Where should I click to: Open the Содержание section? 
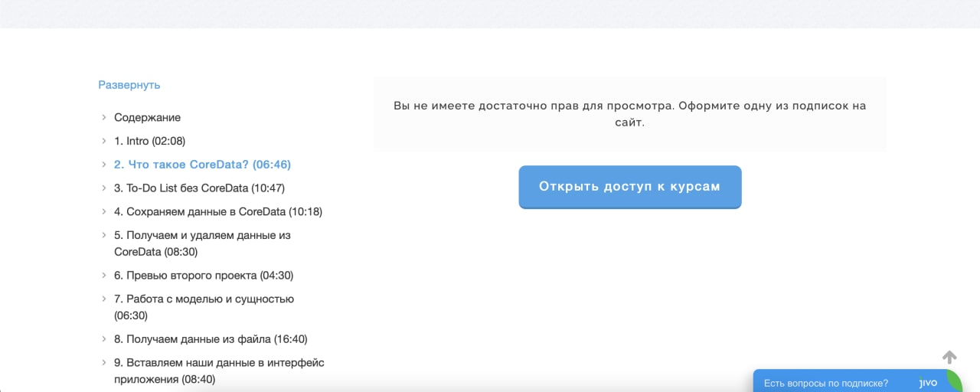pyautogui.click(x=148, y=117)
